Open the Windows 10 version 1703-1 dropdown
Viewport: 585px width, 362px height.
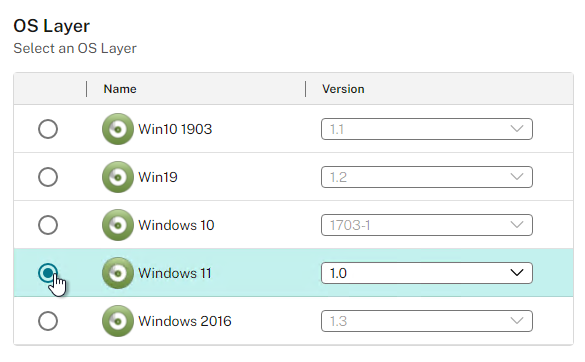coord(426,225)
